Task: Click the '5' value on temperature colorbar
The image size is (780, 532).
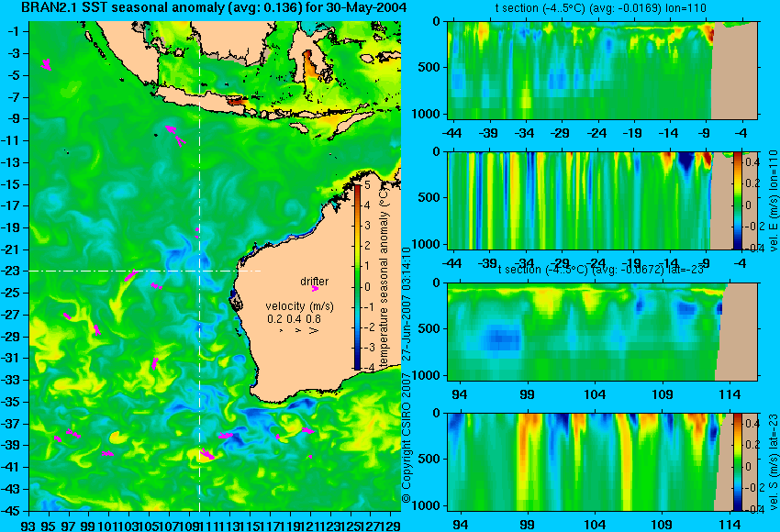Action: [367, 185]
